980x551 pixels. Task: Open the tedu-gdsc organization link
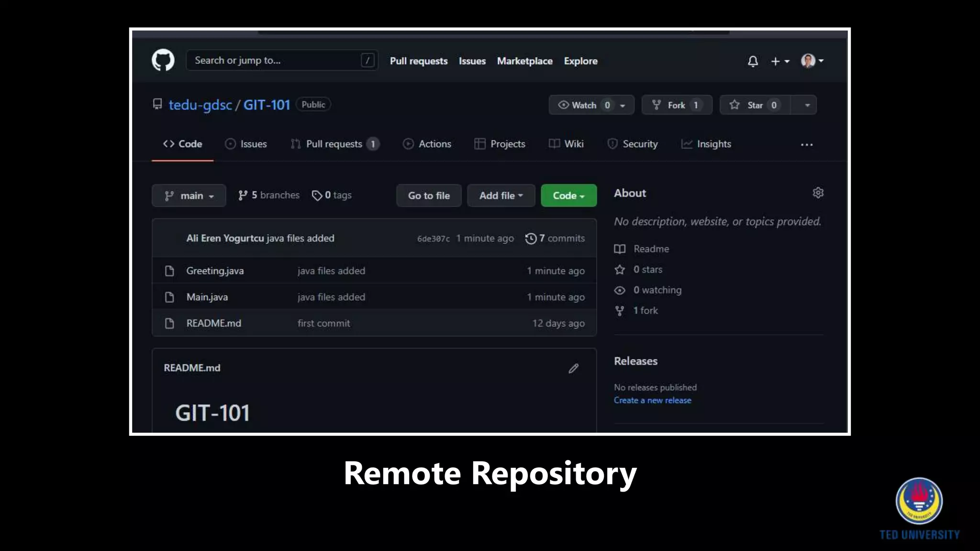[x=200, y=105]
